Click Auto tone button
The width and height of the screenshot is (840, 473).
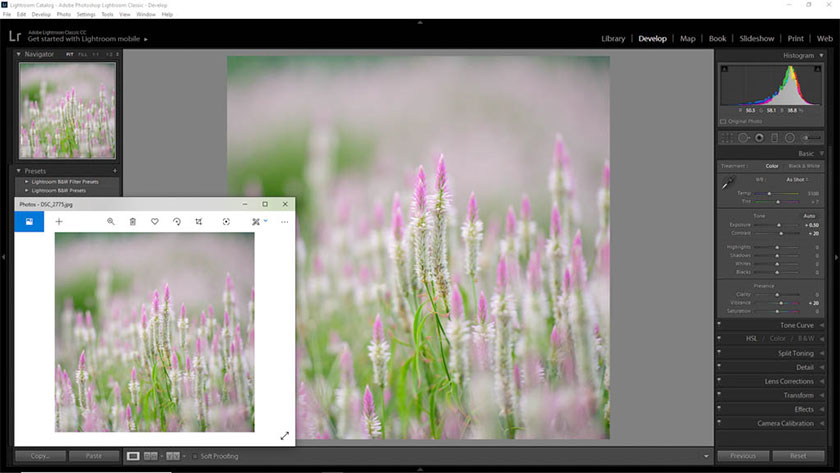[809, 216]
